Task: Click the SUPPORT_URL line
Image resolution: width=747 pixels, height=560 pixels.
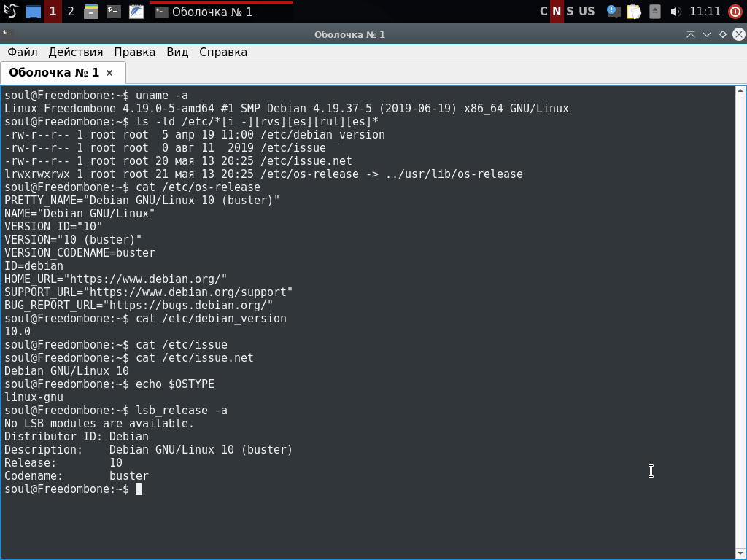Action: point(149,292)
